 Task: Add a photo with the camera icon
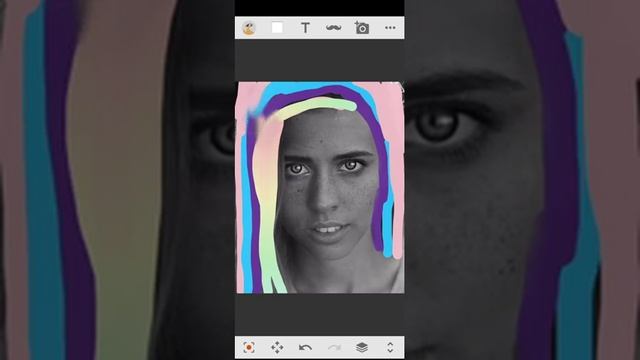click(362, 28)
